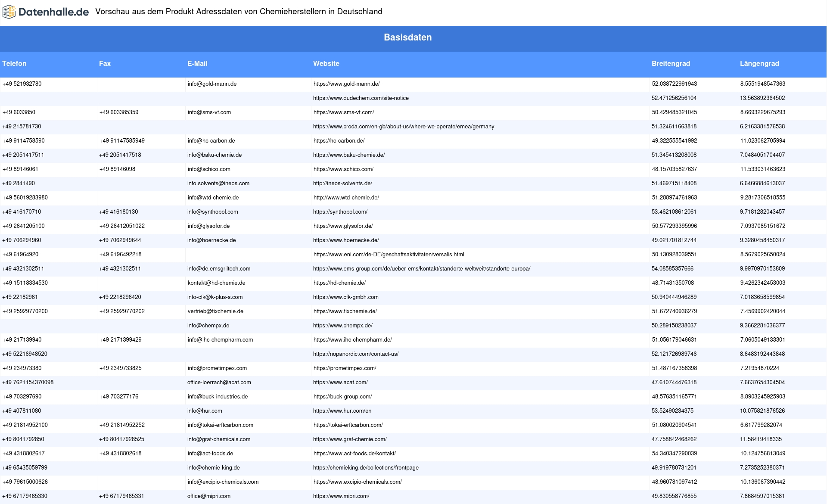This screenshot has height=504, width=827.
Task: Open the act-foods.de kontakt URL
Action: click(354, 454)
